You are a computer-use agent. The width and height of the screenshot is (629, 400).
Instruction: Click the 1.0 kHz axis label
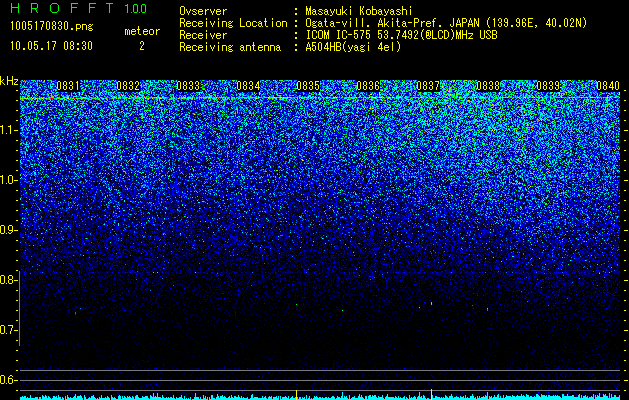[9, 180]
